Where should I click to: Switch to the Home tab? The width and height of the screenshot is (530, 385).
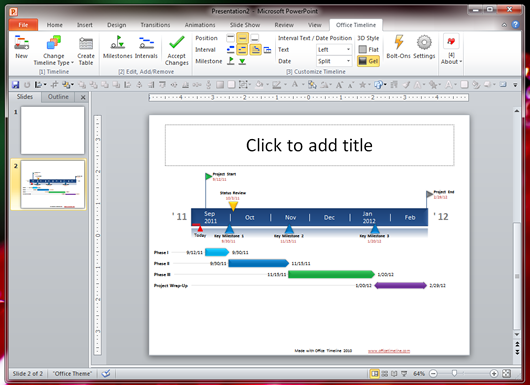[x=54, y=25]
